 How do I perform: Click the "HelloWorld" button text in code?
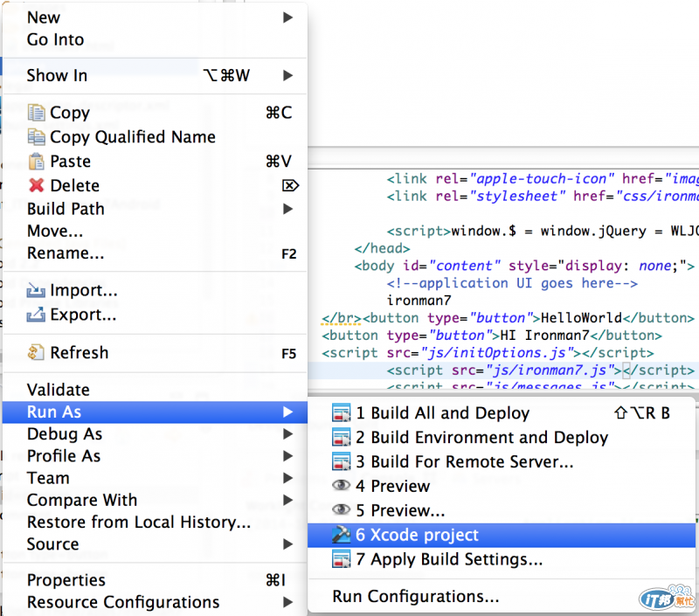[x=581, y=318]
